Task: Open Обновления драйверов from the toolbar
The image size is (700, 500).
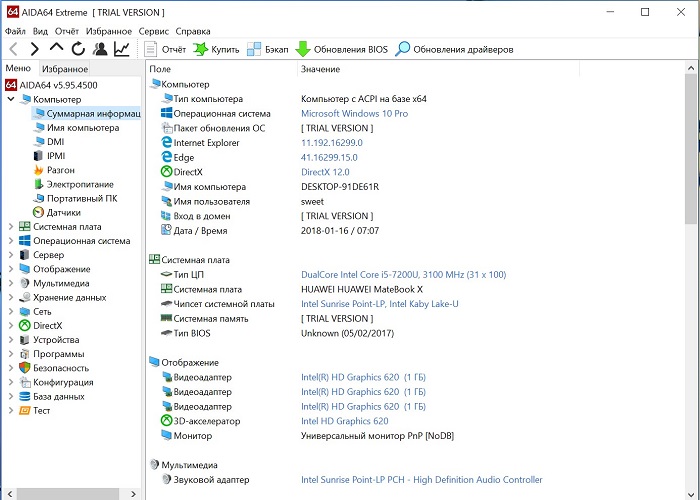Action: click(x=454, y=50)
